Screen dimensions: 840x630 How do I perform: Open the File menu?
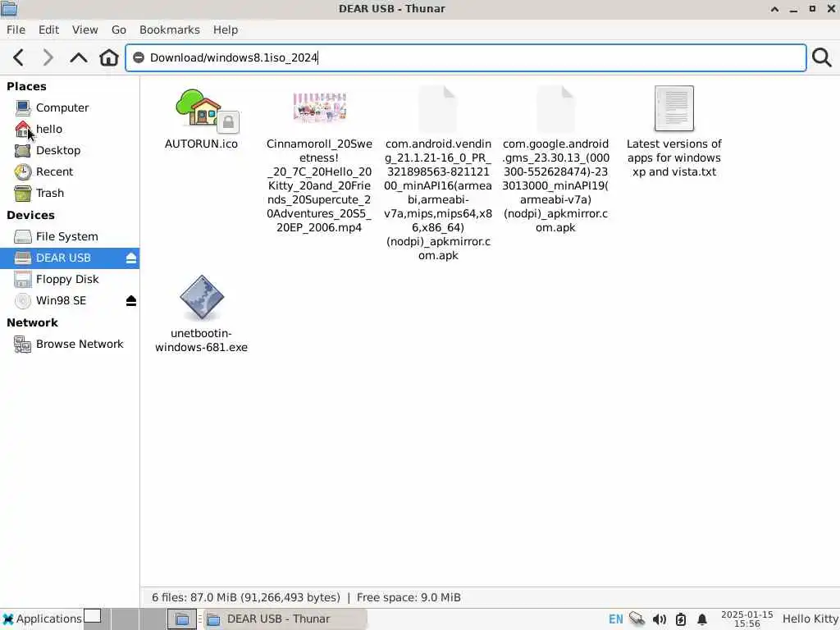(16, 30)
